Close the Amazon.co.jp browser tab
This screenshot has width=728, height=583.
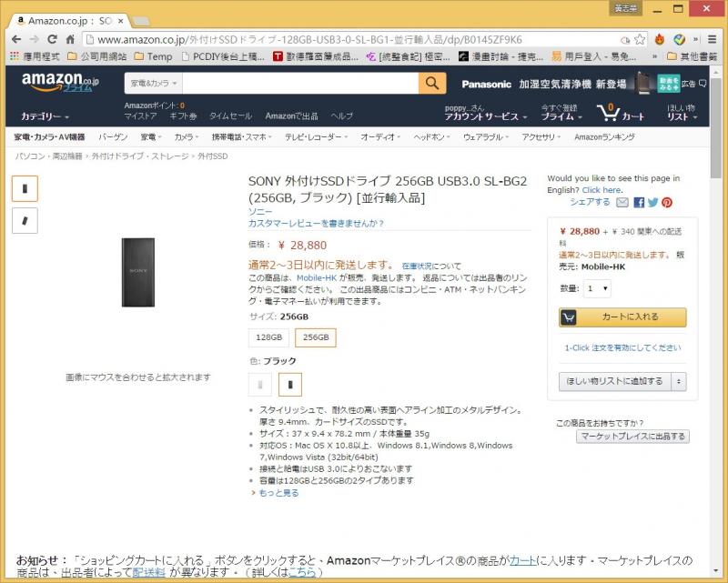(x=121, y=21)
